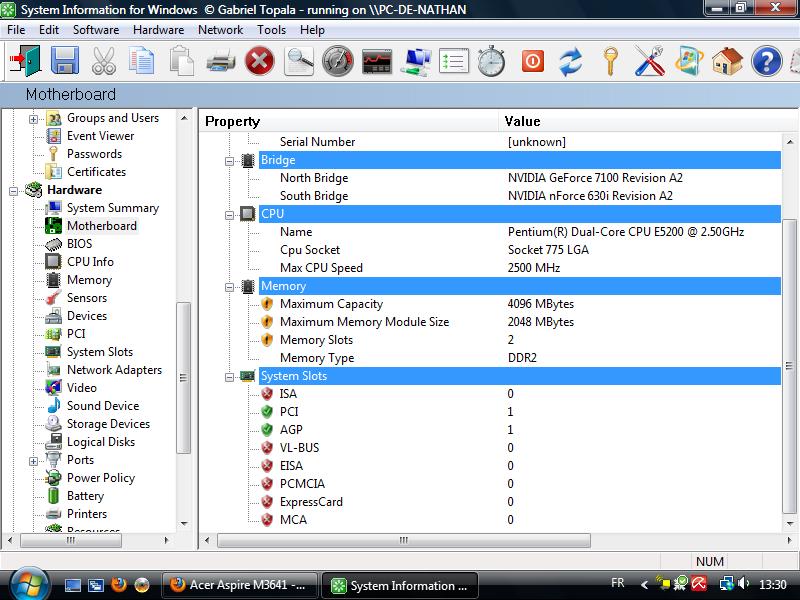This screenshot has height=600, width=800.
Task: Expand the Groups and Users node
Action: (33, 119)
